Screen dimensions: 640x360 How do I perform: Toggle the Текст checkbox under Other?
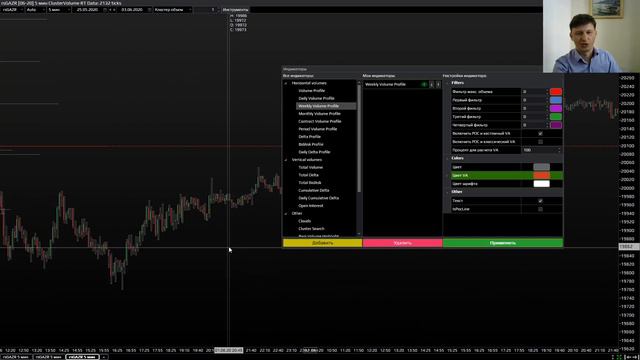pyautogui.click(x=540, y=201)
